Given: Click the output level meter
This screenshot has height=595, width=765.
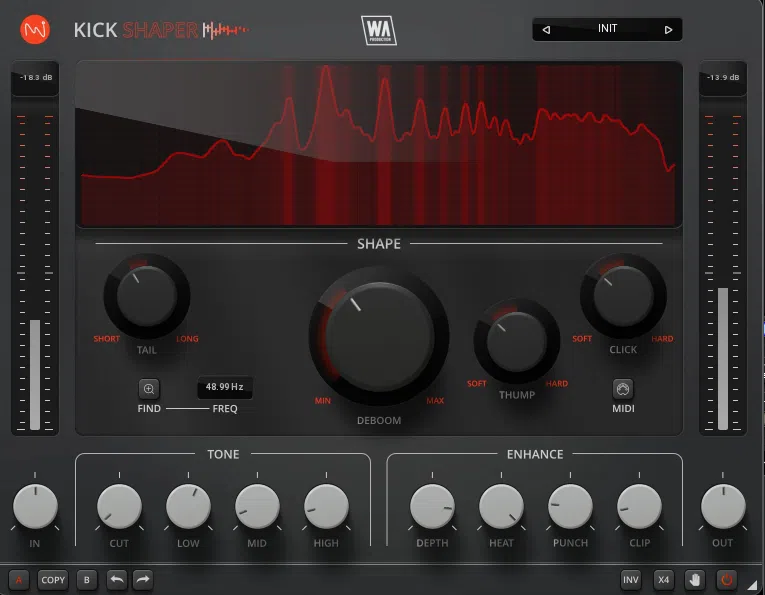Looking at the screenshot, I should click(723, 271).
